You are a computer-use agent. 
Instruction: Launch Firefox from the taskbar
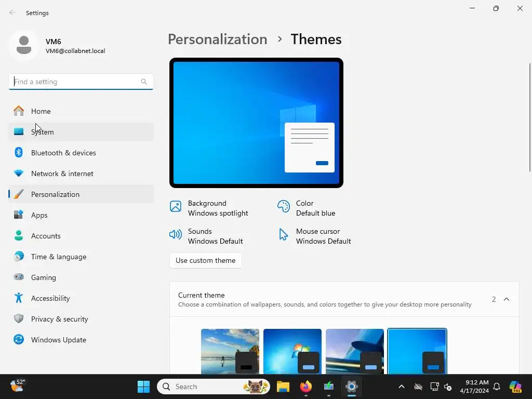coord(305,387)
